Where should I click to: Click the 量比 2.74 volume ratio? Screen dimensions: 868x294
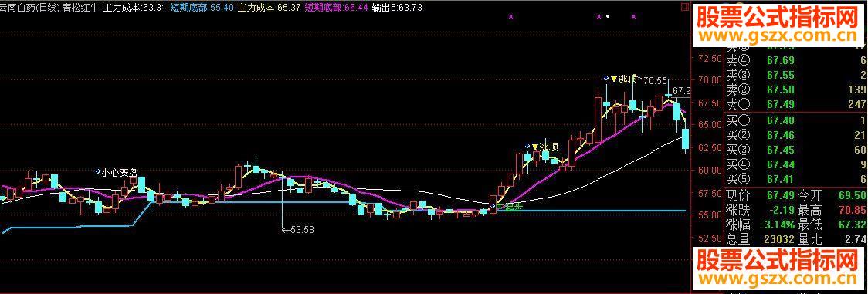click(832, 240)
